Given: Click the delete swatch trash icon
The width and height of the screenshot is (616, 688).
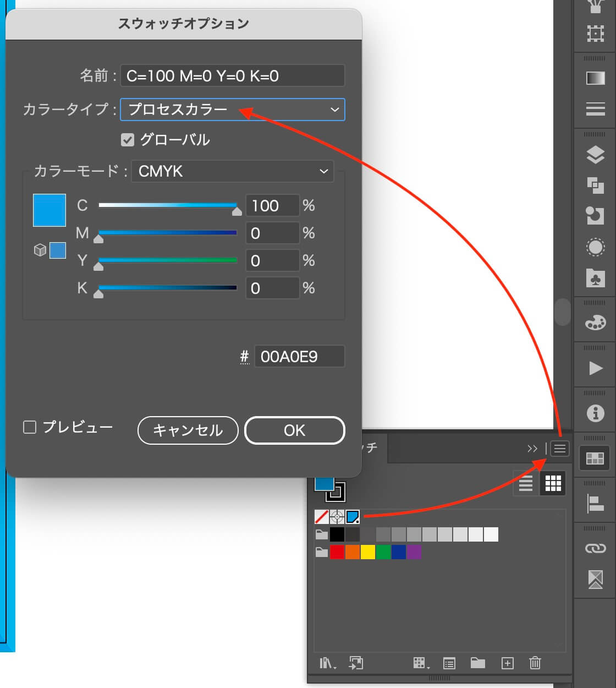Looking at the screenshot, I should [535, 663].
